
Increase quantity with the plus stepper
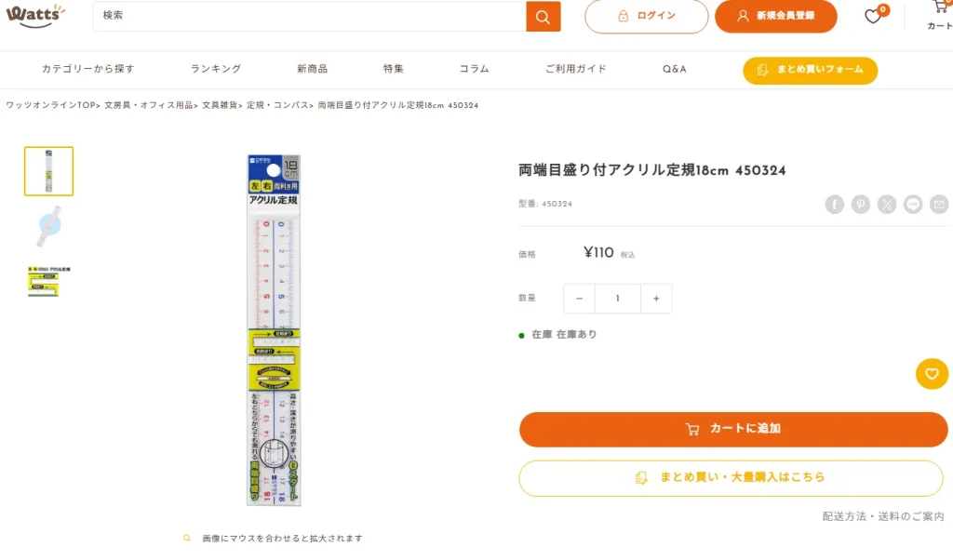(x=656, y=299)
